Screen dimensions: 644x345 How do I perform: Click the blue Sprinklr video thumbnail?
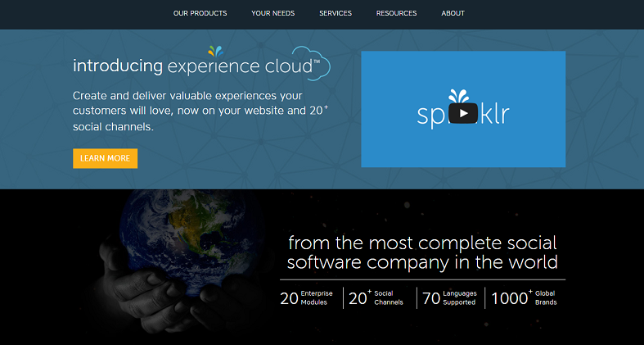(463, 109)
